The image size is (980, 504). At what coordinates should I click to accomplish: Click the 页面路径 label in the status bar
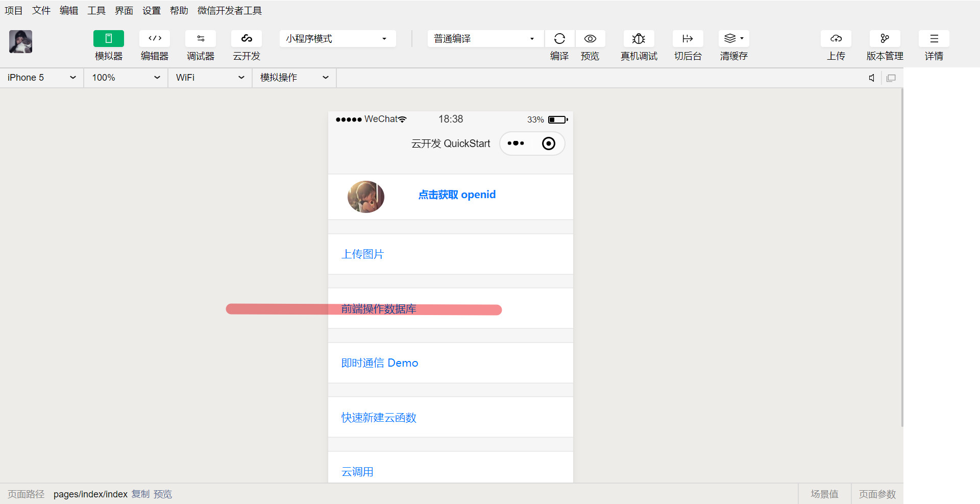tap(26, 494)
